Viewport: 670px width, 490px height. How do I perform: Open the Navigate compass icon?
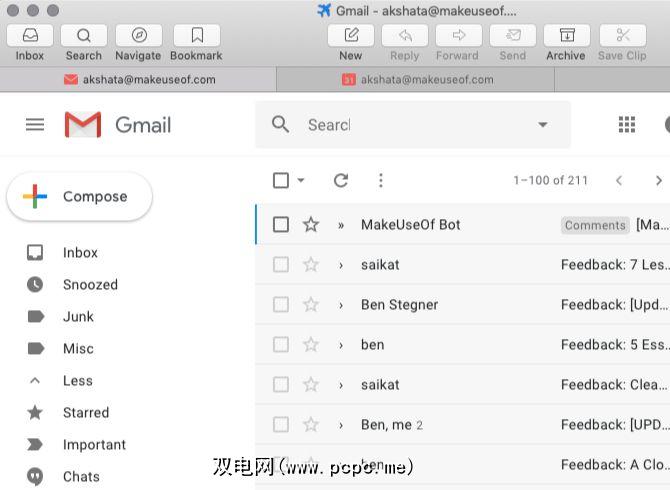coord(138,35)
